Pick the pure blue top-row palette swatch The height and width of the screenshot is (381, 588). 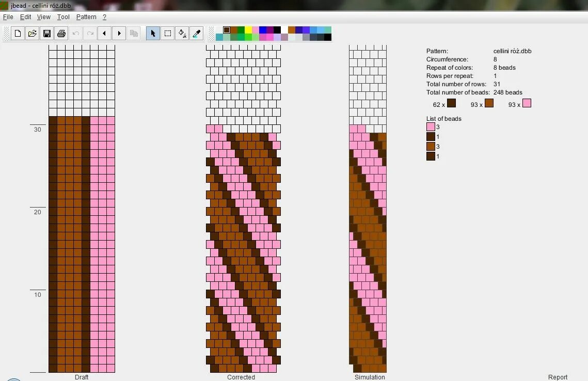(x=263, y=30)
